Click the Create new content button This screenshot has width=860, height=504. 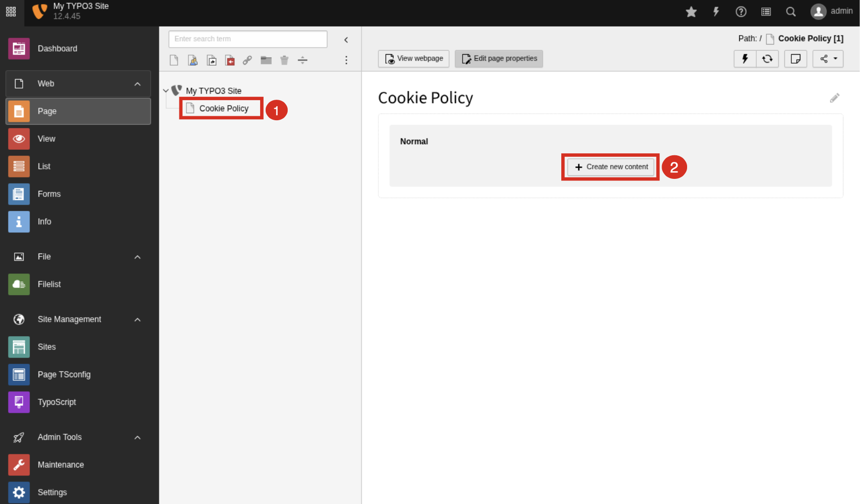[x=611, y=167]
